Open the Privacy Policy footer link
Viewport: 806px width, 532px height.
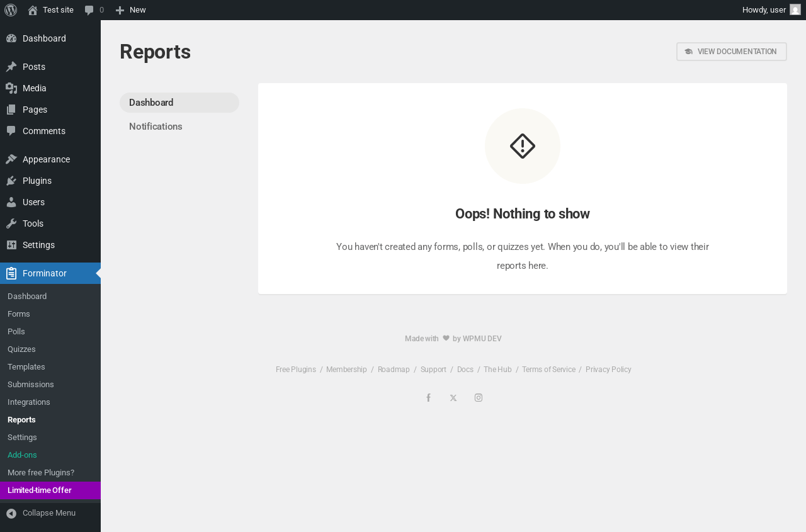[608, 370]
